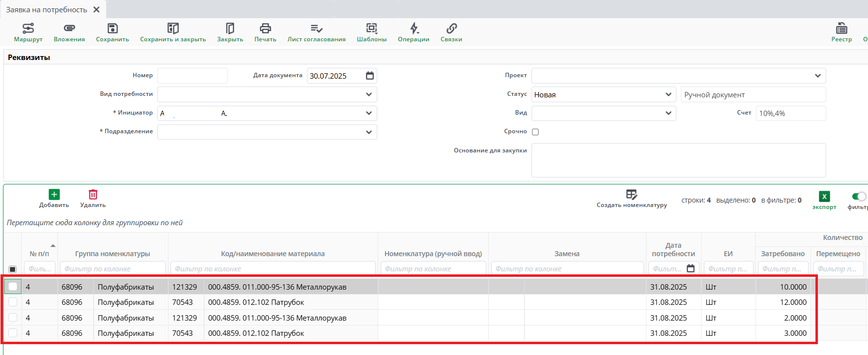Expand the Вид потребности dropdown
The height and width of the screenshot is (355, 868).
(x=369, y=94)
